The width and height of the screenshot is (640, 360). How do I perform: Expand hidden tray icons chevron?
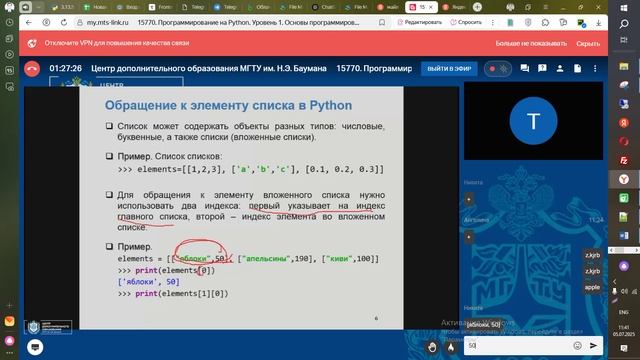[x=615, y=281]
